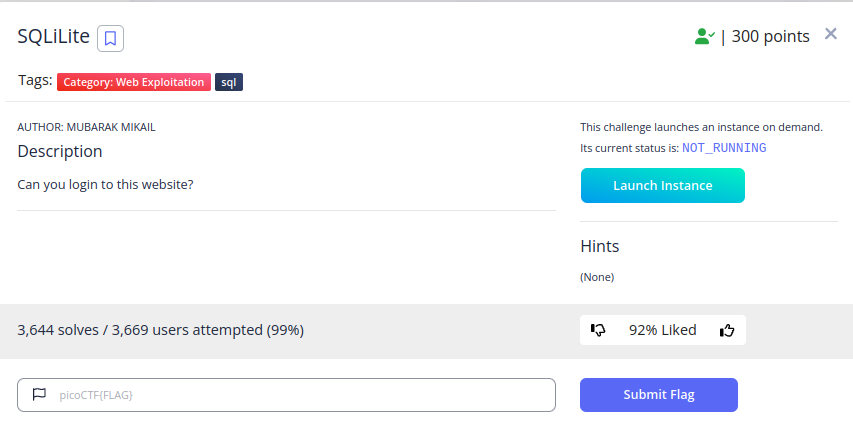The height and width of the screenshot is (432, 853).
Task: Bookmark the SQLiLite challenge
Action: [110, 38]
